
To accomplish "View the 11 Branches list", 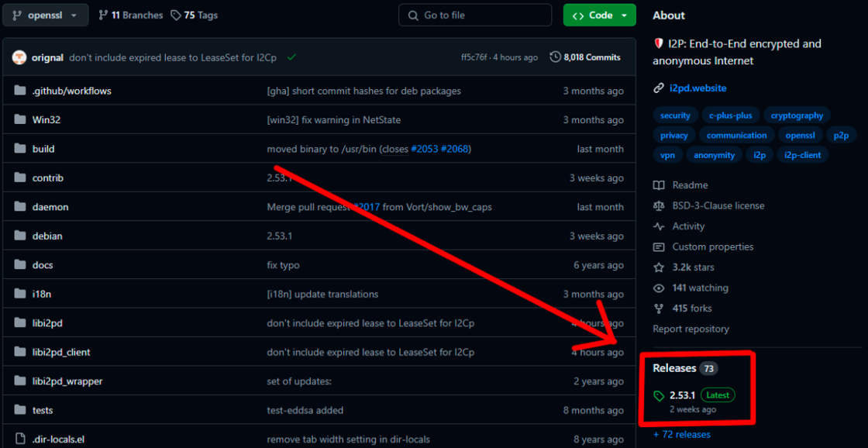I will coord(130,16).
